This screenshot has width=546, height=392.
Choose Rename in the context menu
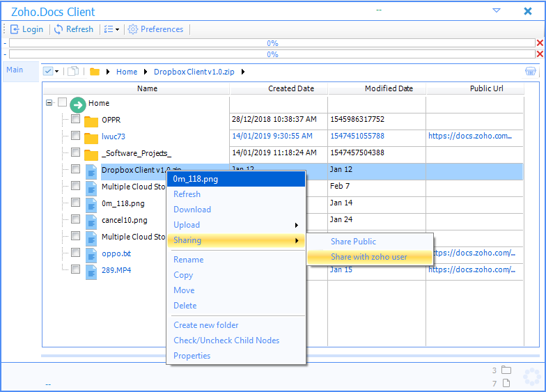(236, 260)
